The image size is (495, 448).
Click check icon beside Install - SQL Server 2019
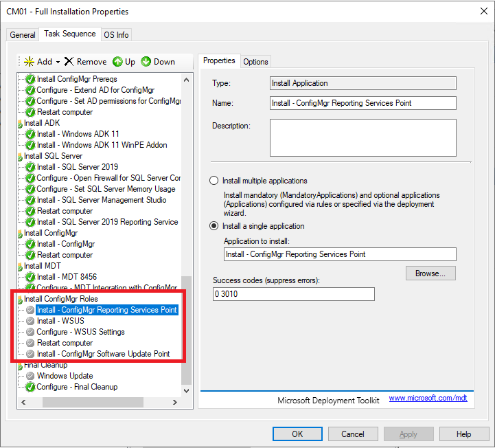coord(30,167)
